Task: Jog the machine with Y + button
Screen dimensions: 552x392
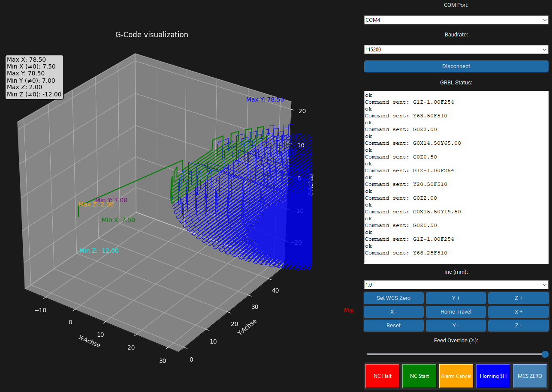Action: point(455,298)
